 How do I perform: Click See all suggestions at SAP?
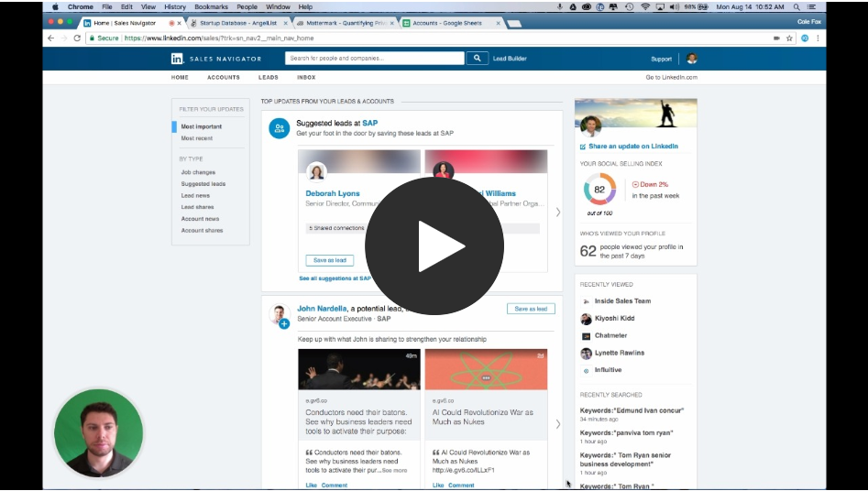[335, 278]
